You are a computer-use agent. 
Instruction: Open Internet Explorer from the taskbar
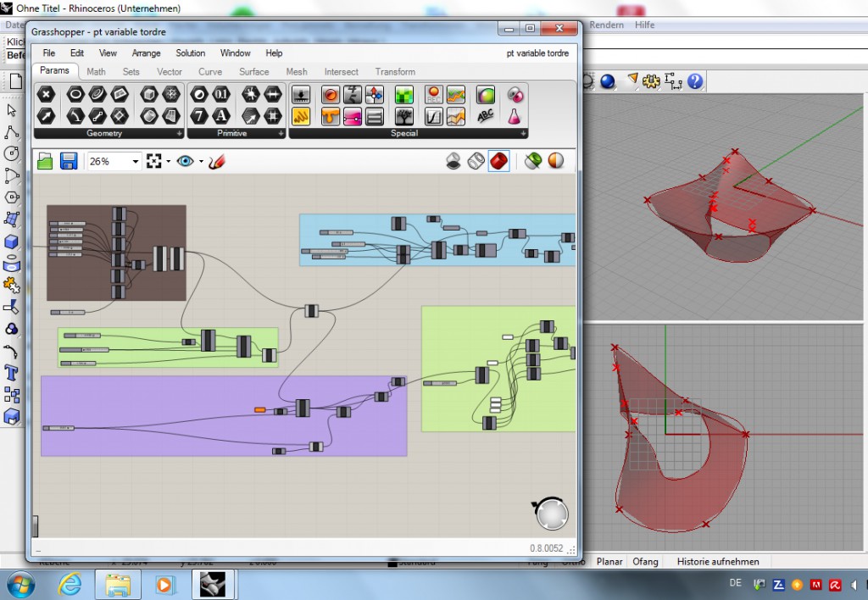(70, 585)
